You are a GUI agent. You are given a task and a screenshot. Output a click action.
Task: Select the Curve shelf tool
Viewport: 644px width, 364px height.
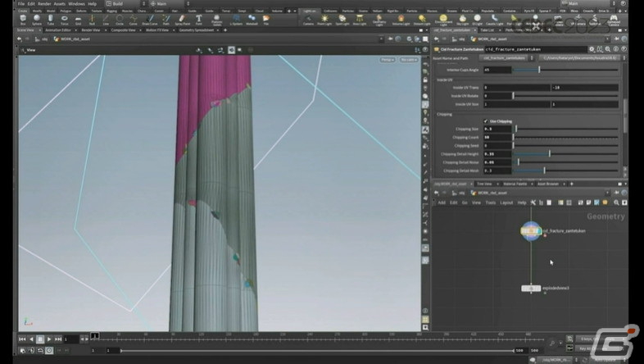(x=134, y=20)
